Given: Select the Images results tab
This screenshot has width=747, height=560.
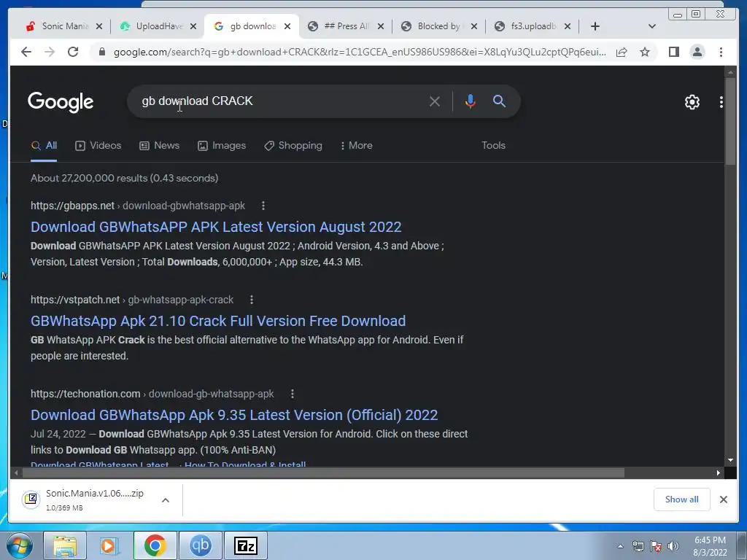Looking at the screenshot, I should [222, 146].
